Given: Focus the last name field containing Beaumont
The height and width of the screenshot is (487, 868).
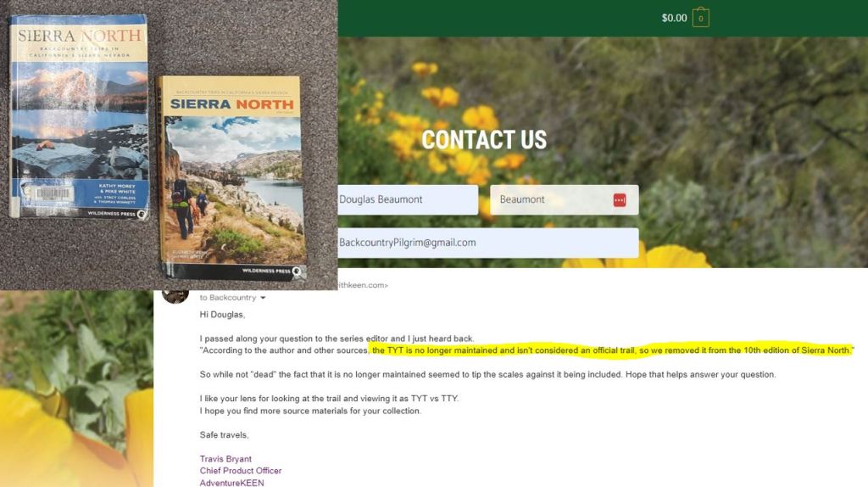Looking at the screenshot, I should coord(564,200).
